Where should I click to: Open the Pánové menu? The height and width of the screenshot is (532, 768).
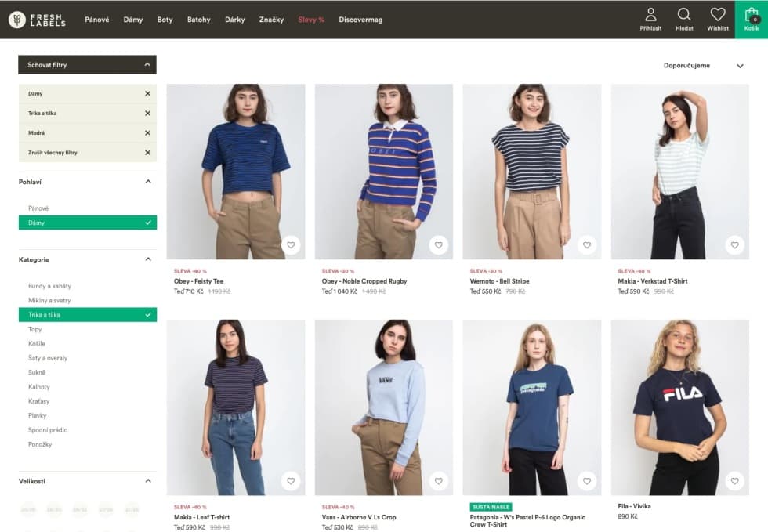pos(97,20)
